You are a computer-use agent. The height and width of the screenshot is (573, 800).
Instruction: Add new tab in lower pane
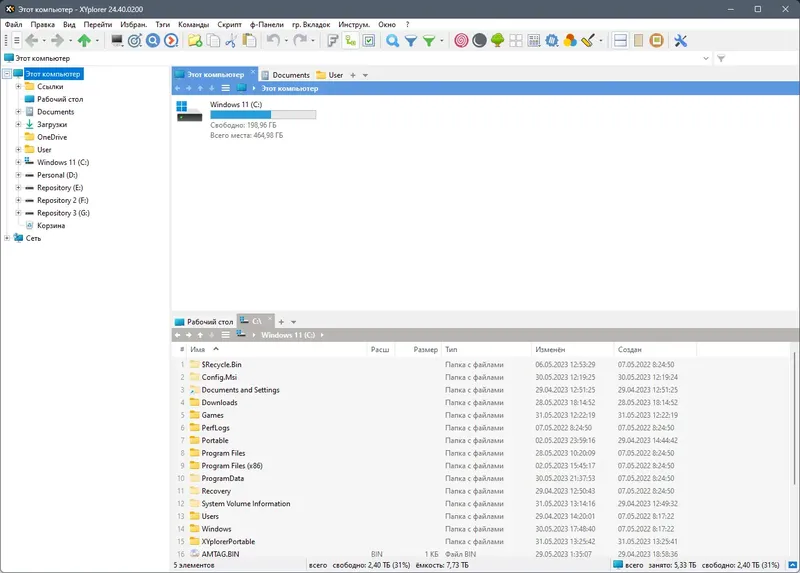(x=281, y=322)
